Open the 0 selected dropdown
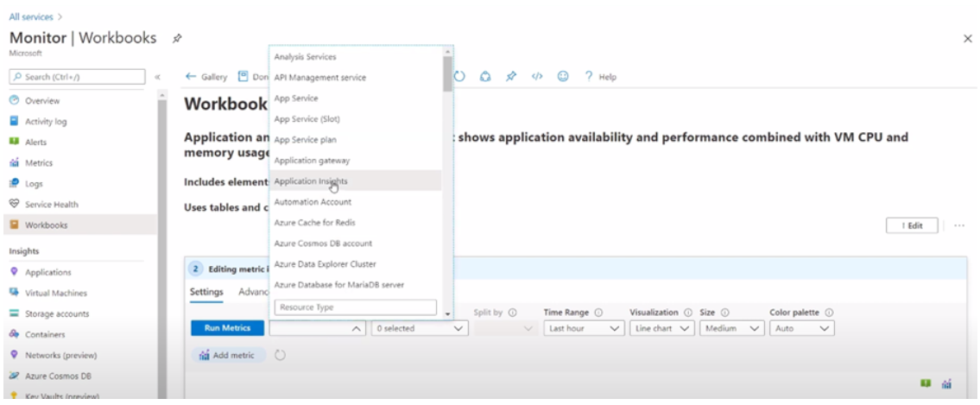Viewport: 980px width, 405px height. pyautogui.click(x=420, y=328)
